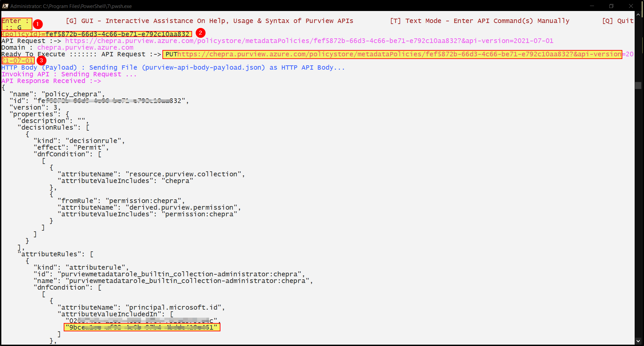Click the 'Invoking API : Sending Request' line
Screen dimensions: 644x346
tap(69, 74)
